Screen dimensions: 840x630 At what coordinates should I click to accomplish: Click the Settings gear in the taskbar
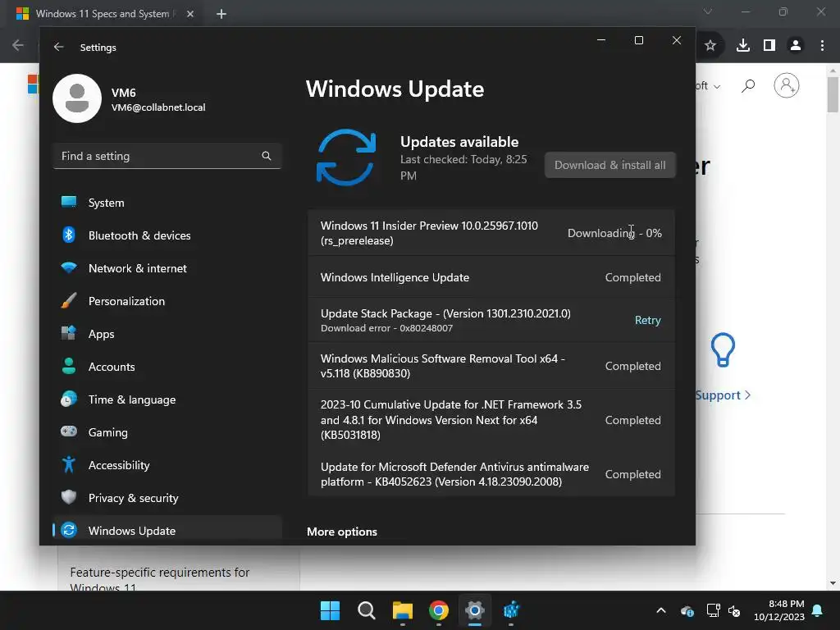pos(475,610)
